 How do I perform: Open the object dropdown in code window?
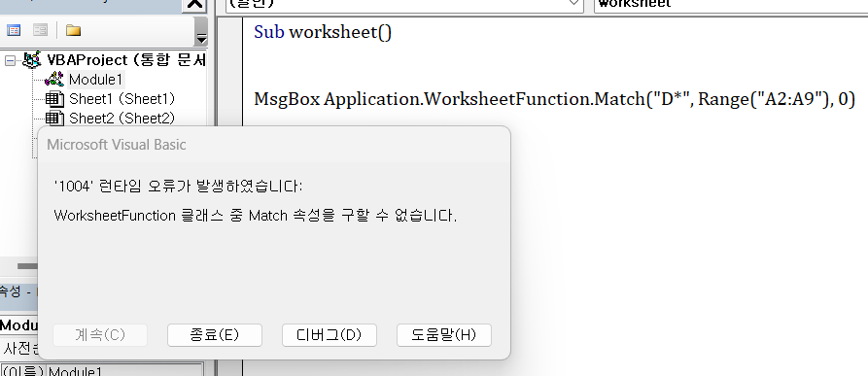coord(574,3)
